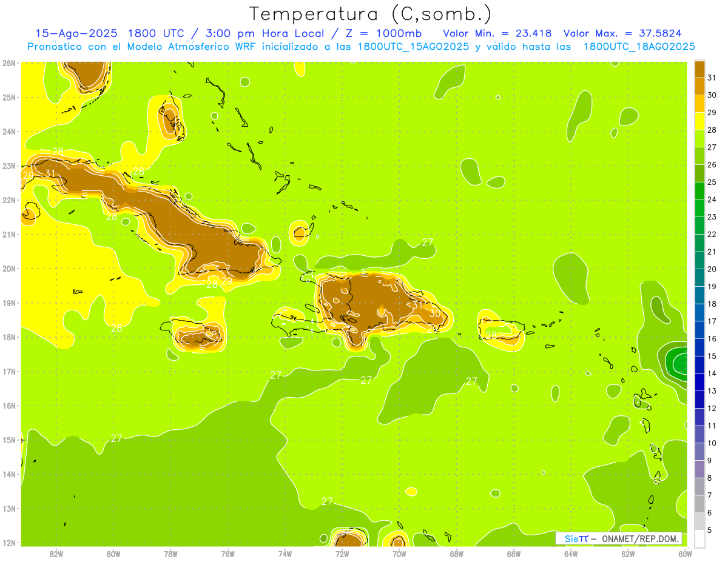
Task: Click the 68W longitude axis label
Action: click(457, 554)
